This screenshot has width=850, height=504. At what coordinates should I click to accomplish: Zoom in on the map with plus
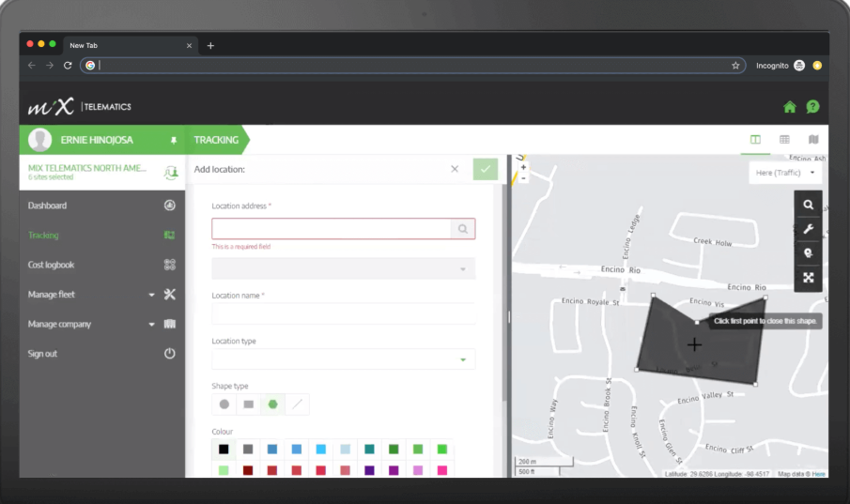click(524, 167)
